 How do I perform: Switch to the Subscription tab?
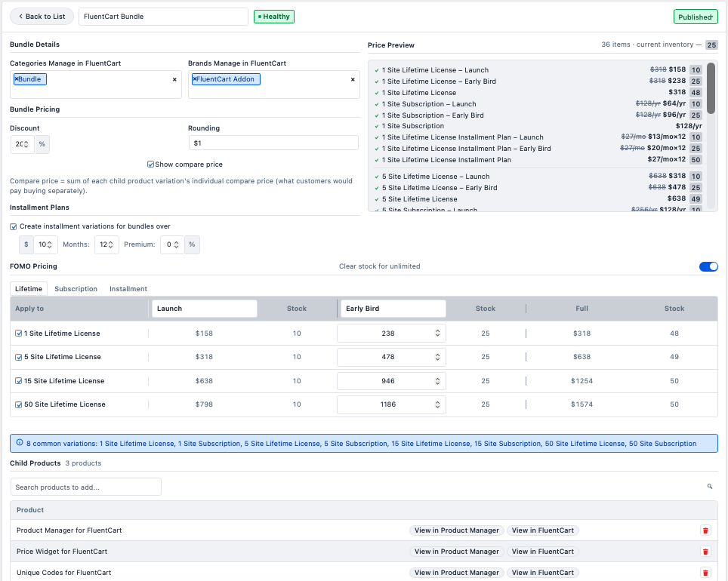(x=76, y=289)
